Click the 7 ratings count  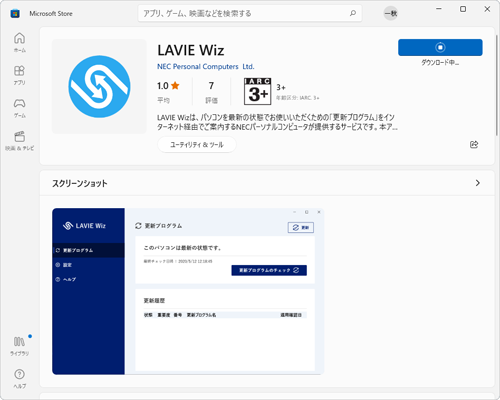(x=211, y=86)
